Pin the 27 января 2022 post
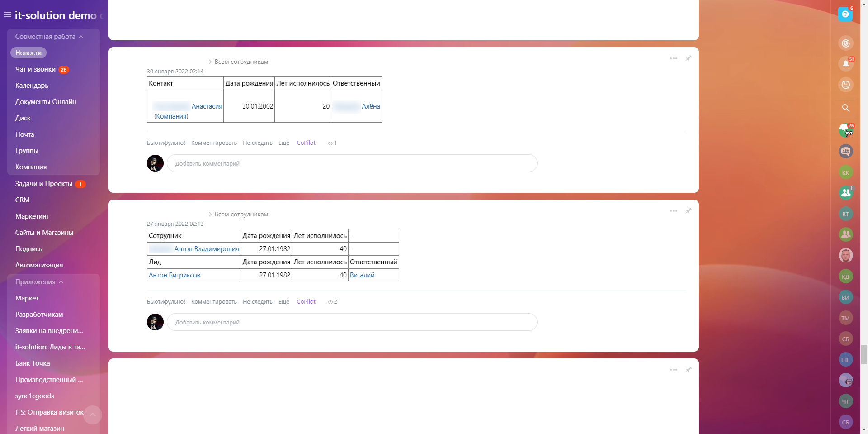 [x=689, y=211]
